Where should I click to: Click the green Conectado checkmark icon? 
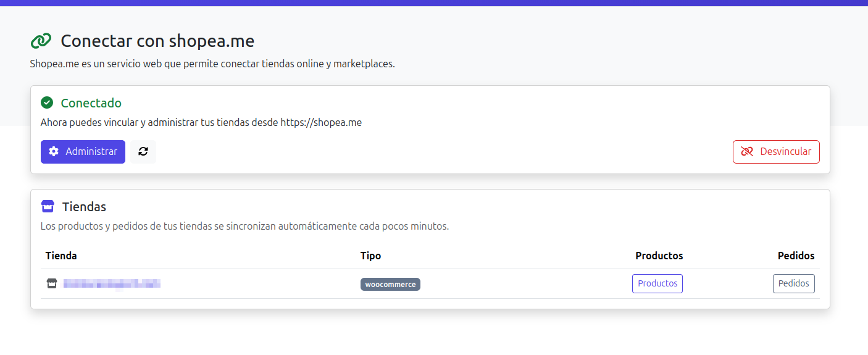pyautogui.click(x=47, y=102)
